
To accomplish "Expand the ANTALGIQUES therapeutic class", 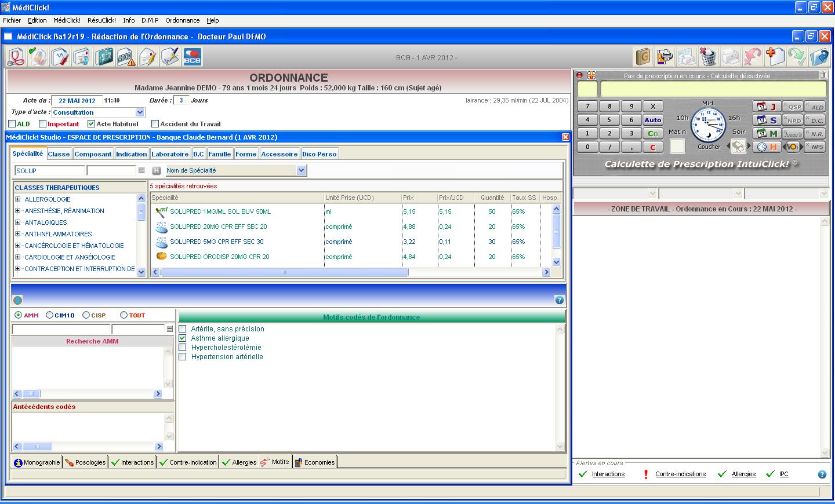I will pos(18,222).
